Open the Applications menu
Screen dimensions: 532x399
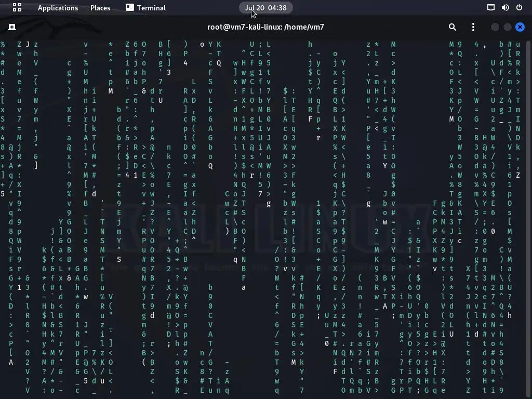click(58, 8)
